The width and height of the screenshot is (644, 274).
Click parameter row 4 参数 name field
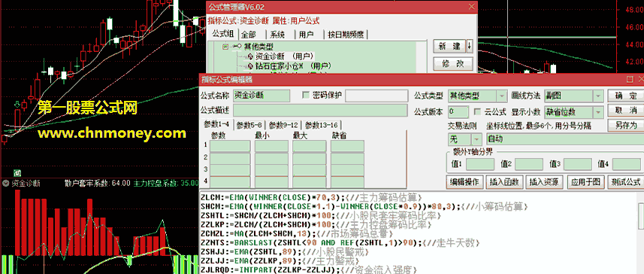(230, 182)
